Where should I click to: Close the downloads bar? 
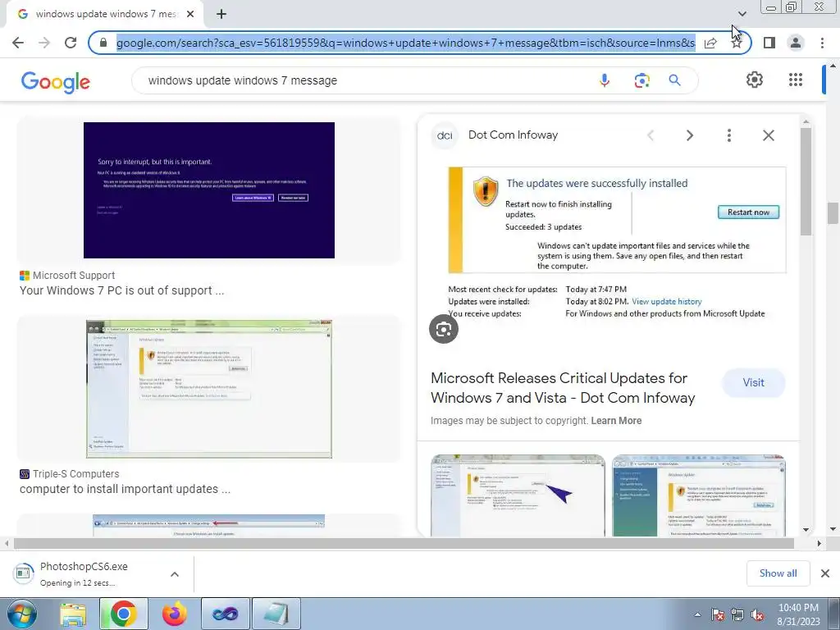825,573
